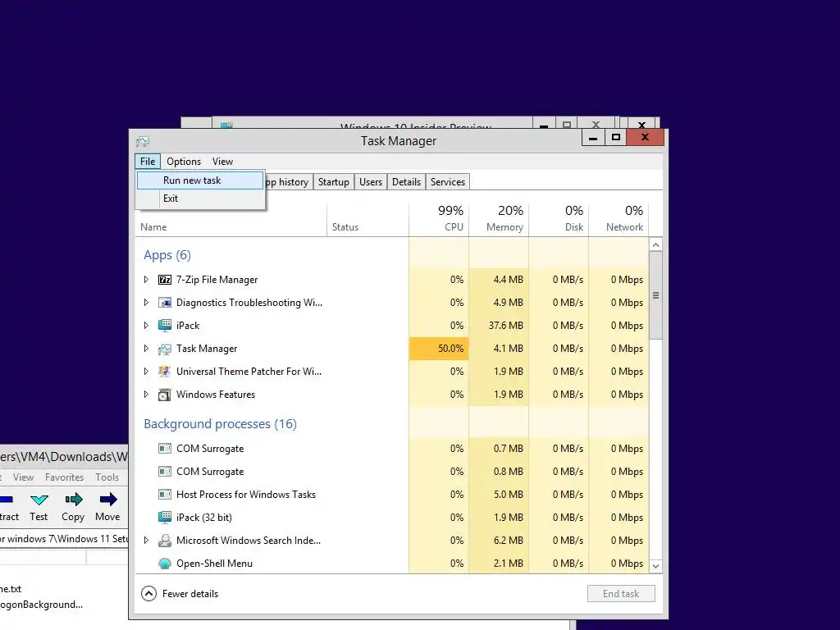Sort by the Disk column header
Viewport: 840px width, 630px height.
click(x=559, y=219)
